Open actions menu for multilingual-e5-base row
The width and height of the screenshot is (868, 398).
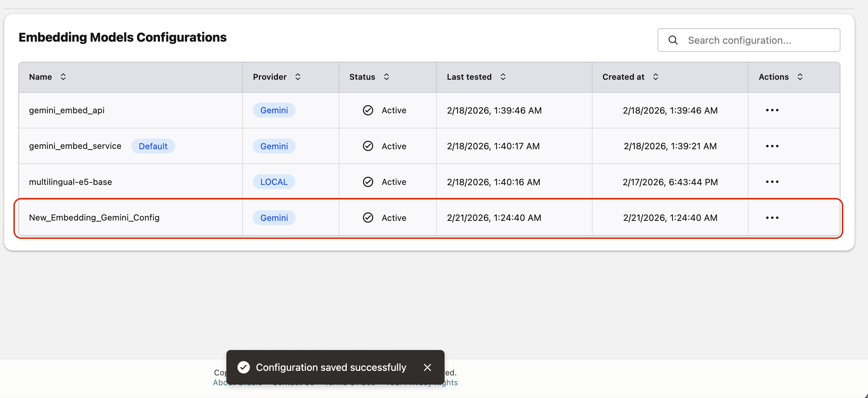click(772, 182)
